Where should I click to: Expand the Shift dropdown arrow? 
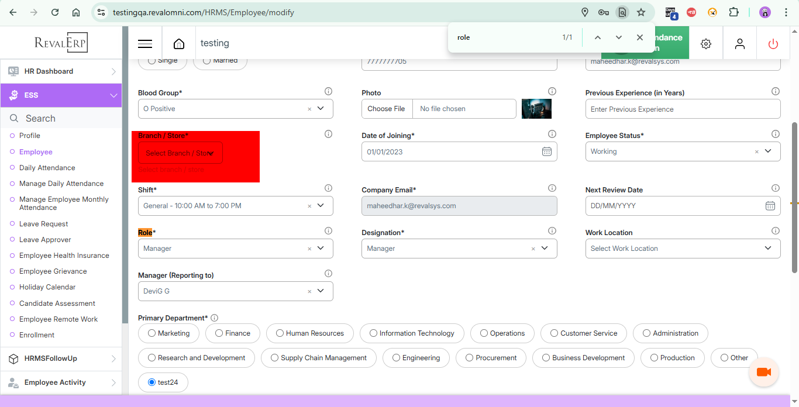(321, 206)
